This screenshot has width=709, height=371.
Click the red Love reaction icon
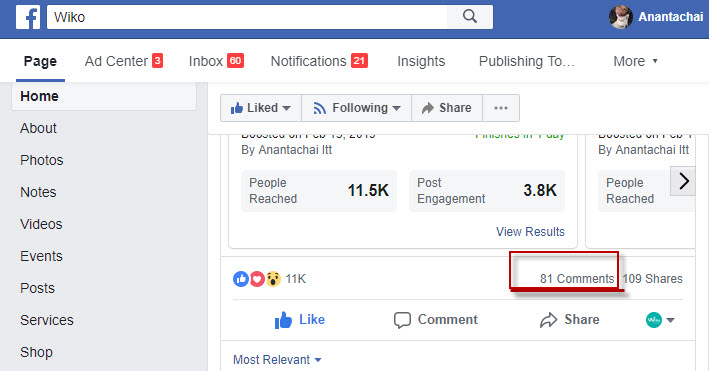257,279
